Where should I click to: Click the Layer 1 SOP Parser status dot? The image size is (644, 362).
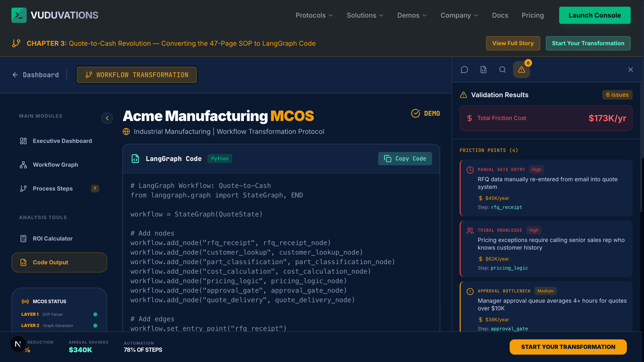tap(95, 314)
